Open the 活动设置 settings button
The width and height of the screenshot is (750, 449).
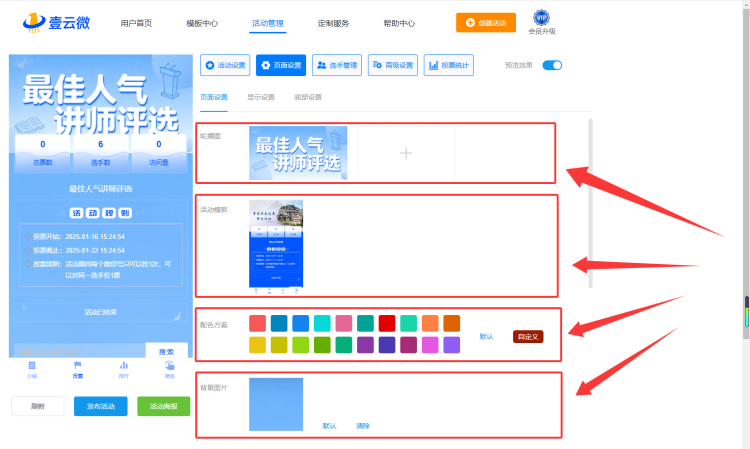(x=225, y=65)
